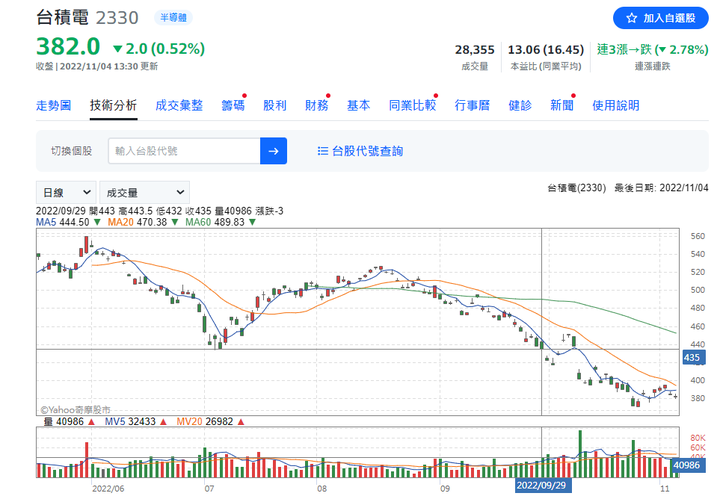Image resolution: width=720 pixels, height=499 pixels.
Task: Click the star icon in 加入自選股
Action: (631, 18)
